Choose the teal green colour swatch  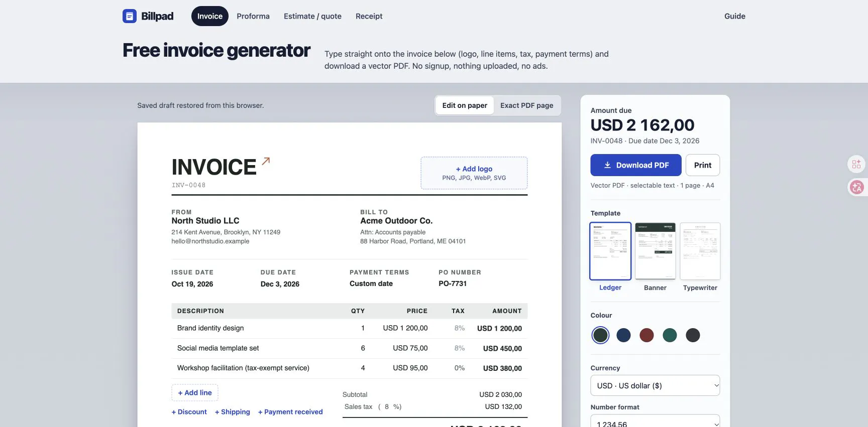(x=670, y=335)
